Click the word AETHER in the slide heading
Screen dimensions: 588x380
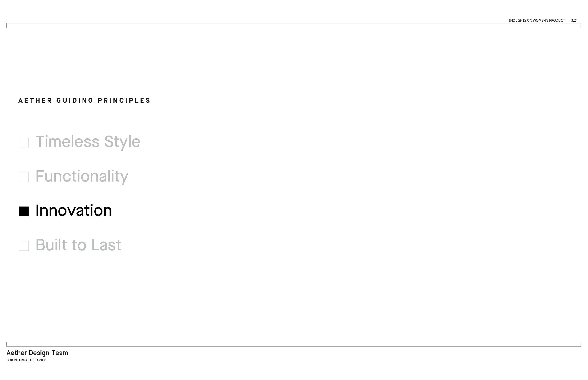click(x=35, y=101)
